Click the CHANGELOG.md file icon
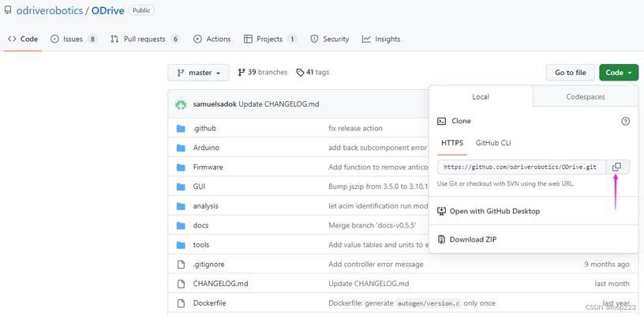This screenshot has height=316, width=644. (181, 284)
